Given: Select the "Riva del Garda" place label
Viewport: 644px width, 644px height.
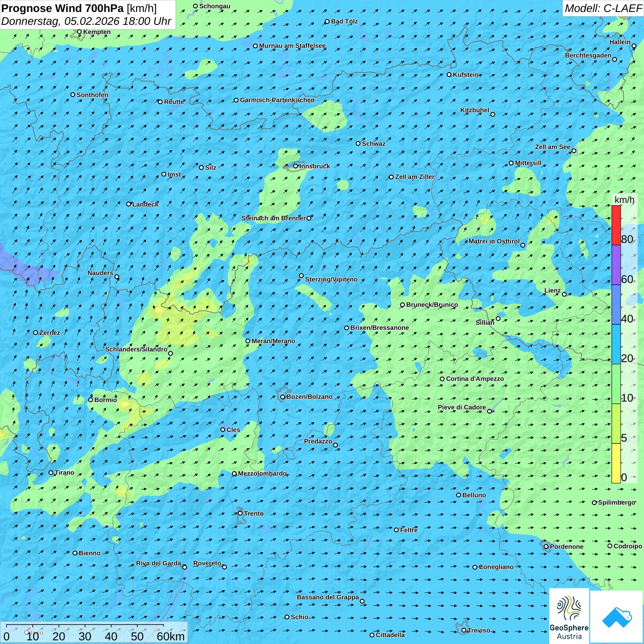Looking at the screenshot, I should [x=159, y=563].
